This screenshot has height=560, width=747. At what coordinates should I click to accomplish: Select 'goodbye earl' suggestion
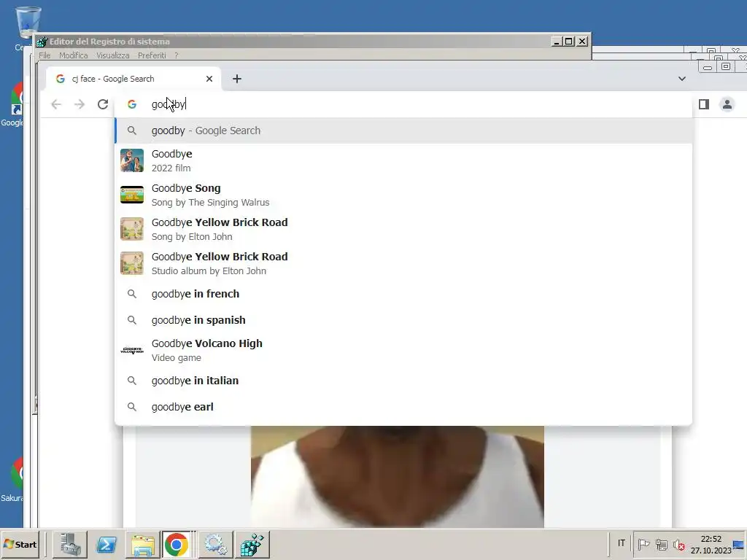403,407
